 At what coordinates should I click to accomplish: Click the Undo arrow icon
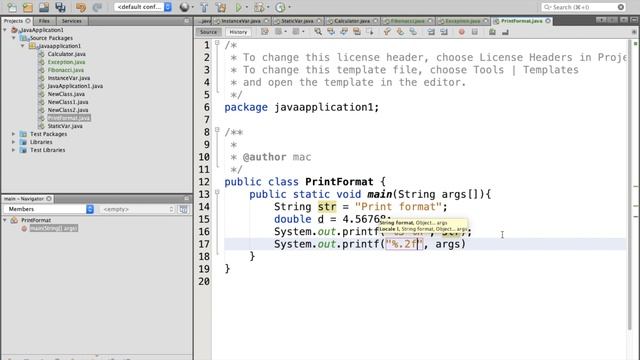tap(81, 7)
